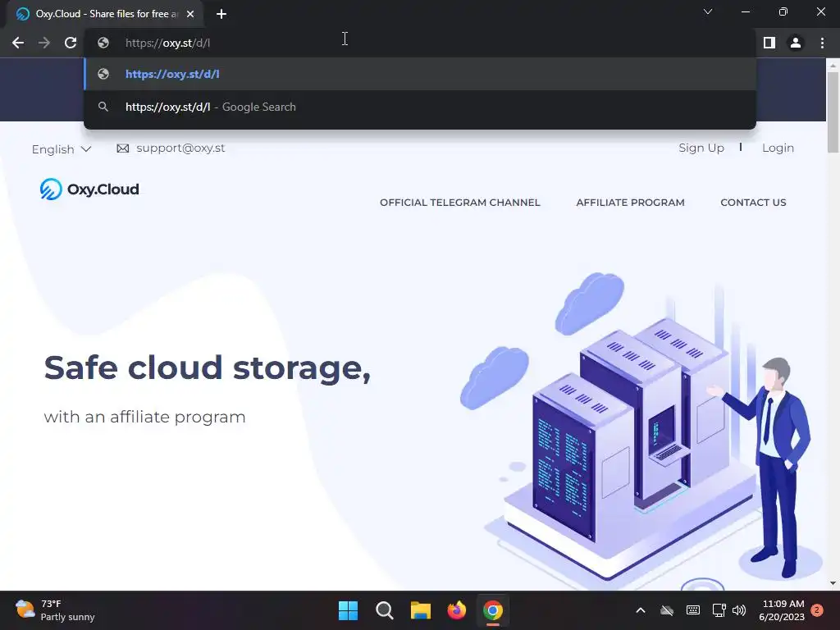Click 'with an affiliate program' text
The width and height of the screenshot is (840, 630).
coord(144,417)
